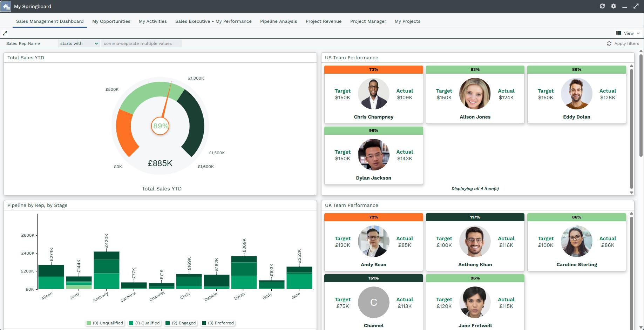Click the Springboard home icon

[x=6, y=6]
